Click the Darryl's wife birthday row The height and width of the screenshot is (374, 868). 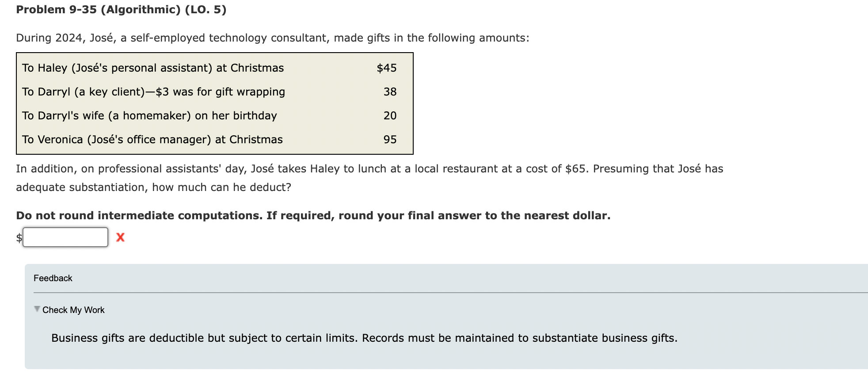150,115
